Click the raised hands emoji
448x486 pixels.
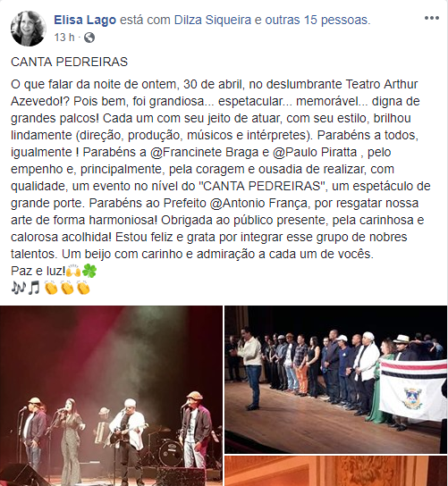[x=73, y=271]
